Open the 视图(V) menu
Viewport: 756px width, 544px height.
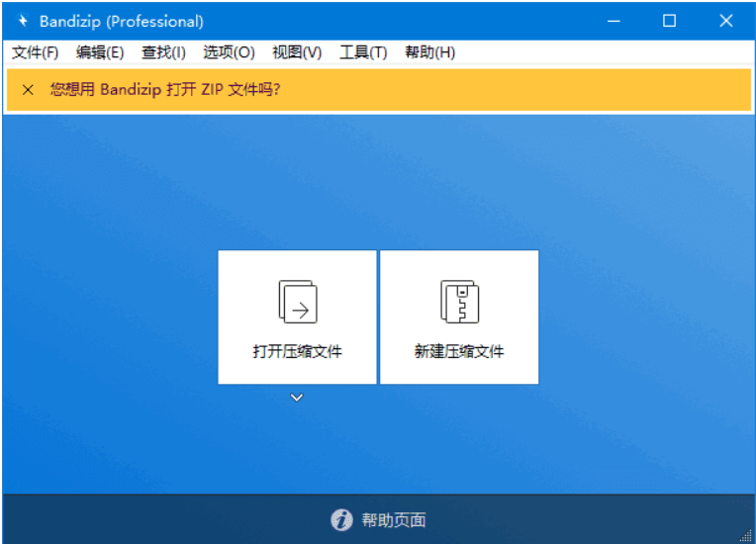[x=297, y=52]
